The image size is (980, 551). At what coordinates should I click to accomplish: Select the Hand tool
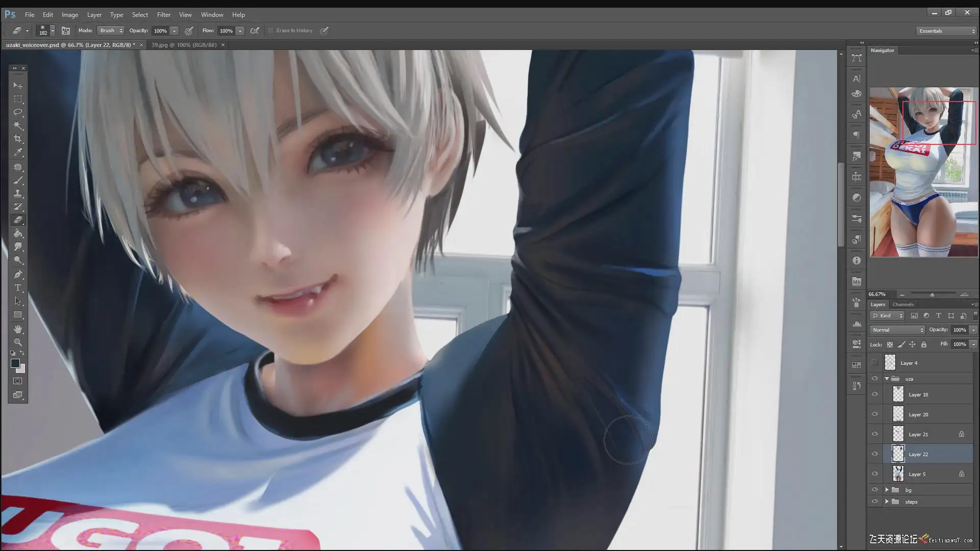(x=18, y=329)
